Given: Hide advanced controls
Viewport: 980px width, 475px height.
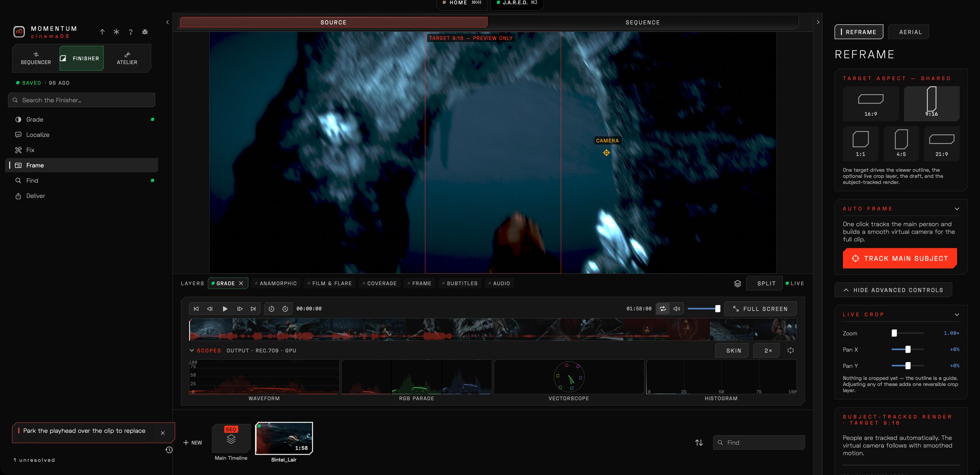Looking at the screenshot, I should tap(893, 290).
